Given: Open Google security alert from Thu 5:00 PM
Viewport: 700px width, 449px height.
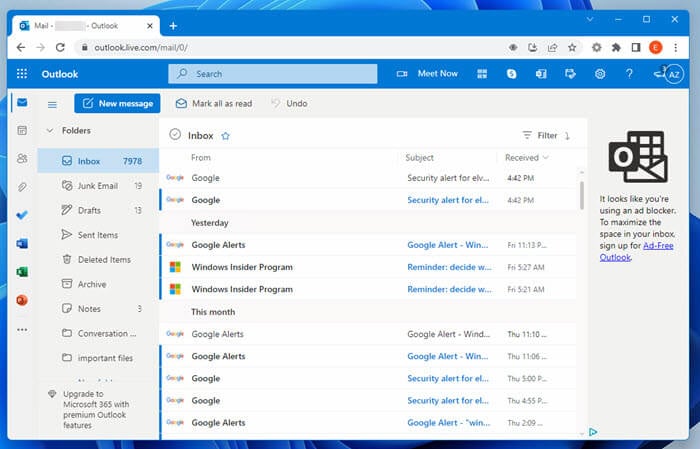Looking at the screenshot, I should [368, 378].
